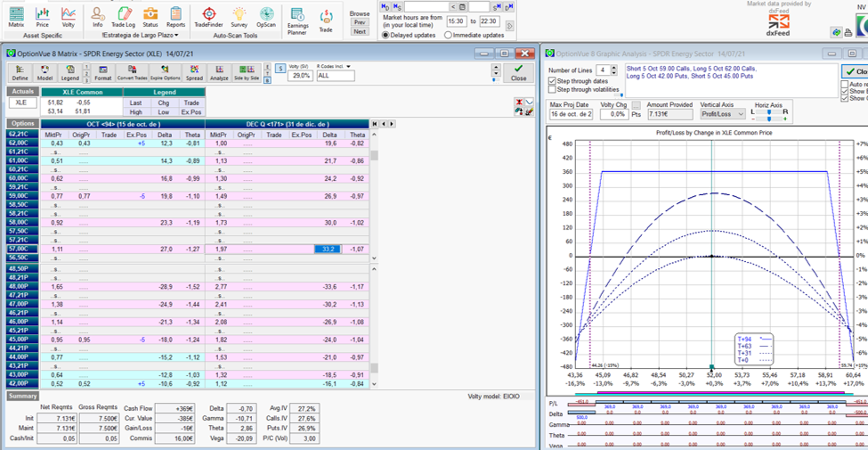Viewport: 868px width, 450px height.
Task: Select DEC Q <171> expiration header
Action: 287,124
